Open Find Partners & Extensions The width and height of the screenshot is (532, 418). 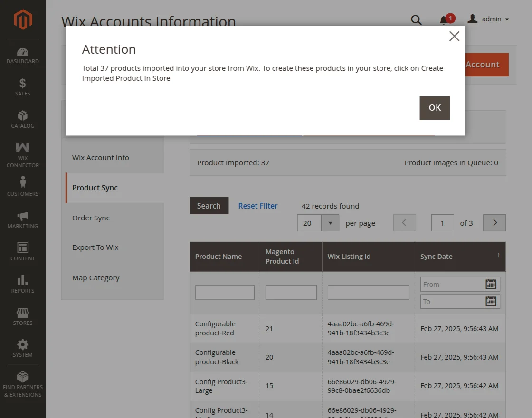tap(23, 384)
